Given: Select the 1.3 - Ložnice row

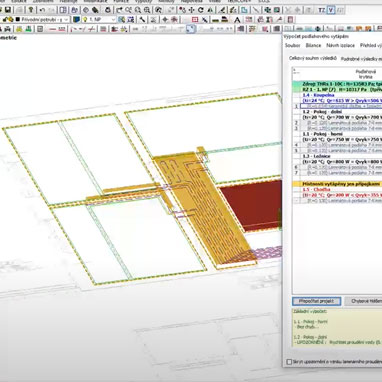Looking at the screenshot, I should click(337, 156).
